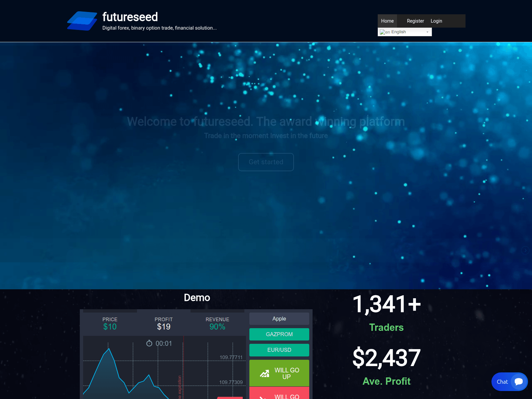
Task: Click the timer clock icon
Action: pyautogui.click(x=149, y=343)
